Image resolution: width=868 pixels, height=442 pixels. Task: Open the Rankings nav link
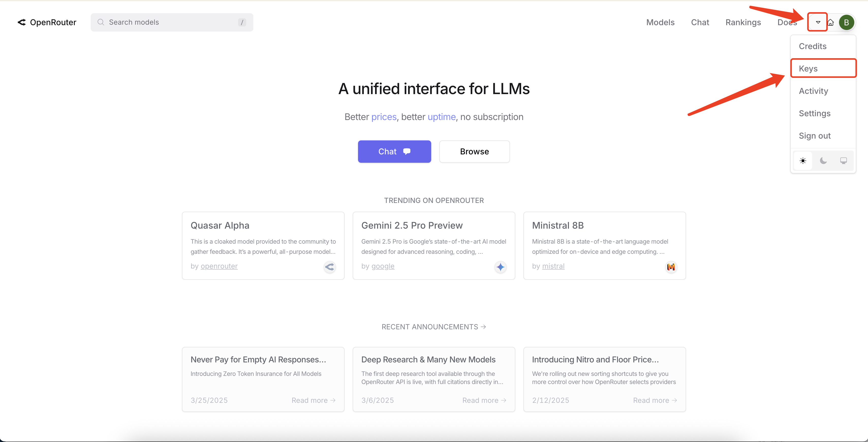743,22
